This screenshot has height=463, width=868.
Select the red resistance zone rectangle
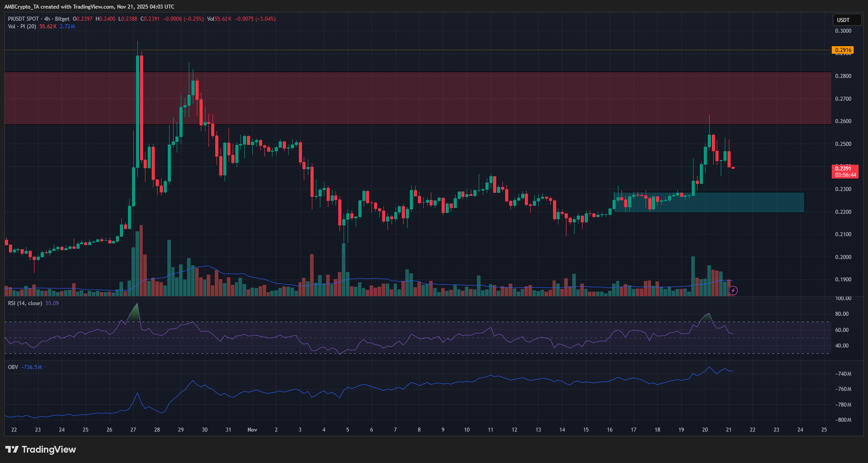(418, 98)
